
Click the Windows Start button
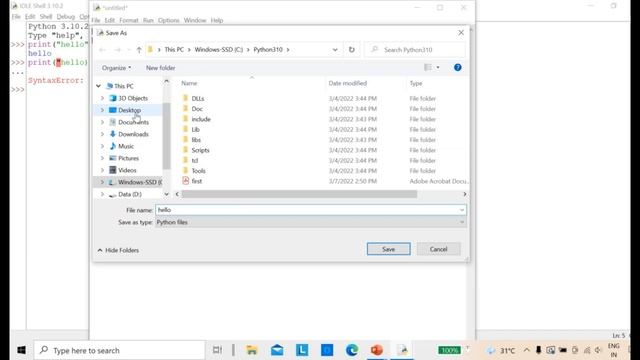tap(21, 350)
